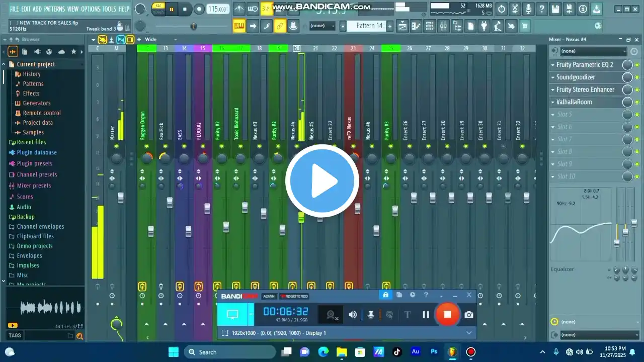Disable the ValhallaRoom effect slot
The image size is (644, 362).
(637, 102)
